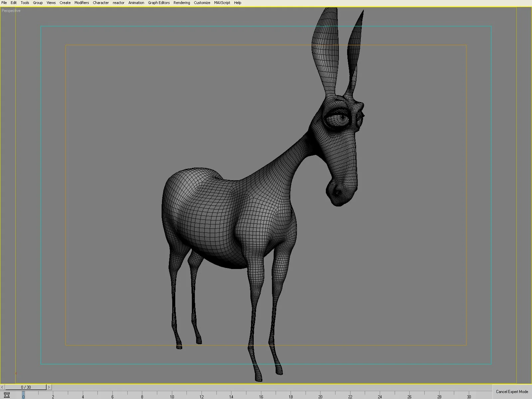Screen dimensions: 532x399
Task: Open the File menu
Action: pos(4,3)
